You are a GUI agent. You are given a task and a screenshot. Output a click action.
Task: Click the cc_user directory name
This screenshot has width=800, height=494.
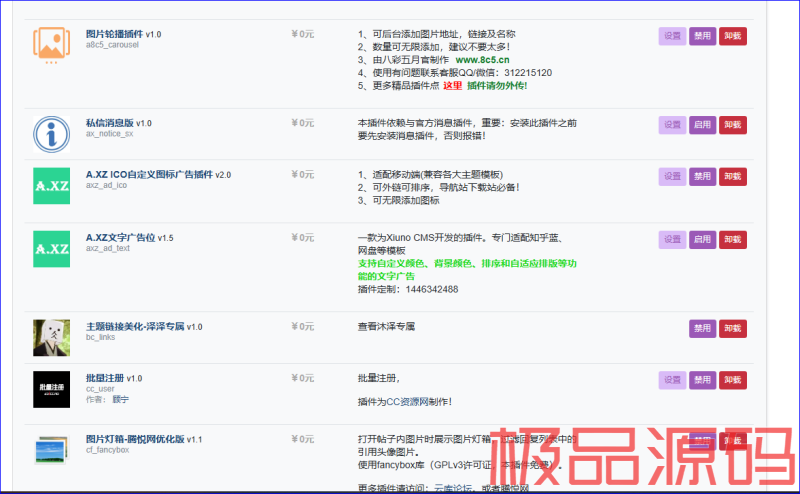[100, 389]
